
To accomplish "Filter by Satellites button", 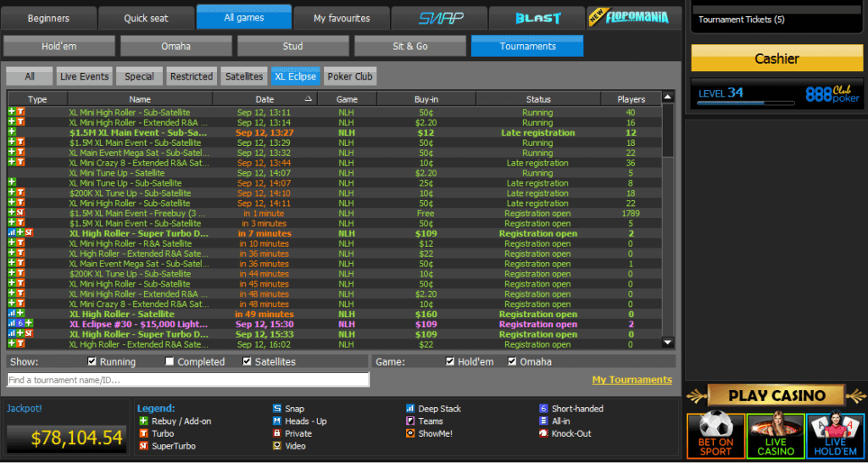I will click(x=244, y=76).
